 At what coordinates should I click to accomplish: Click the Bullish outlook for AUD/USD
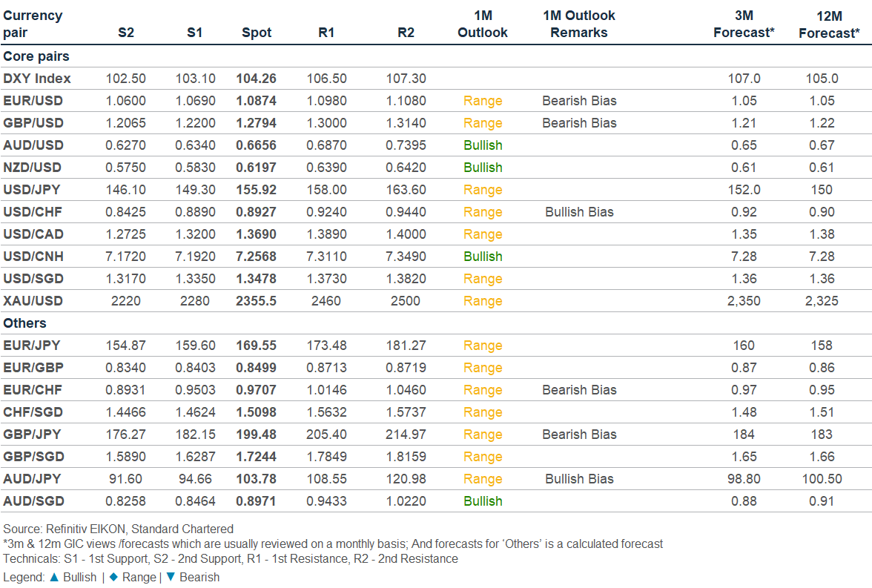483,145
